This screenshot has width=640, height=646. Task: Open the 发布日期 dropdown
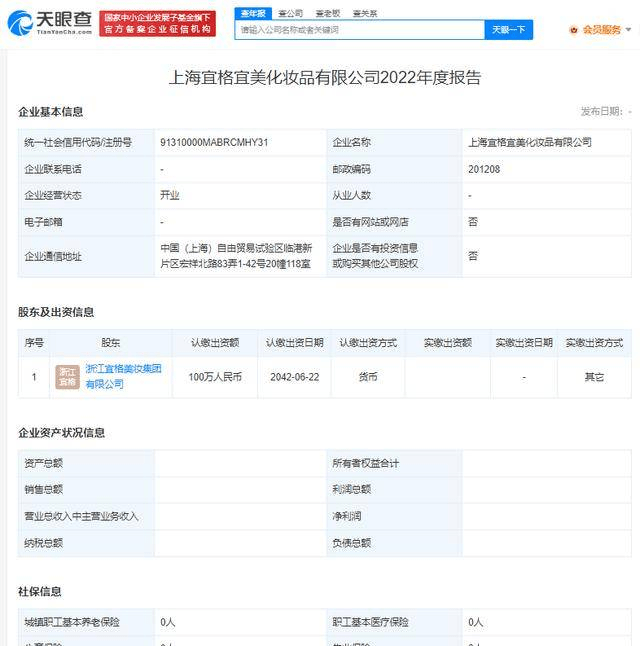coord(606,111)
